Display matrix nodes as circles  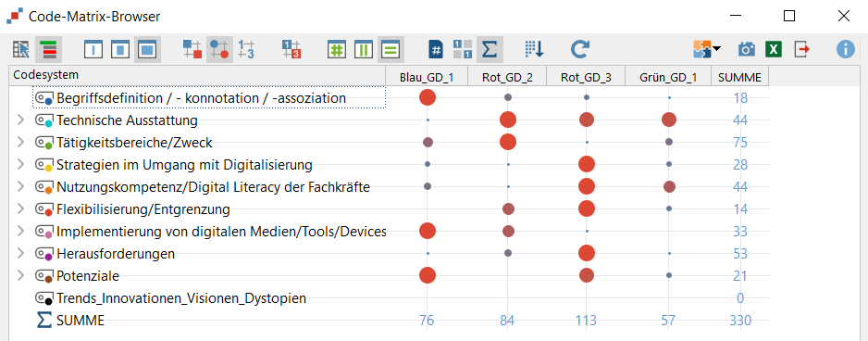(219, 50)
